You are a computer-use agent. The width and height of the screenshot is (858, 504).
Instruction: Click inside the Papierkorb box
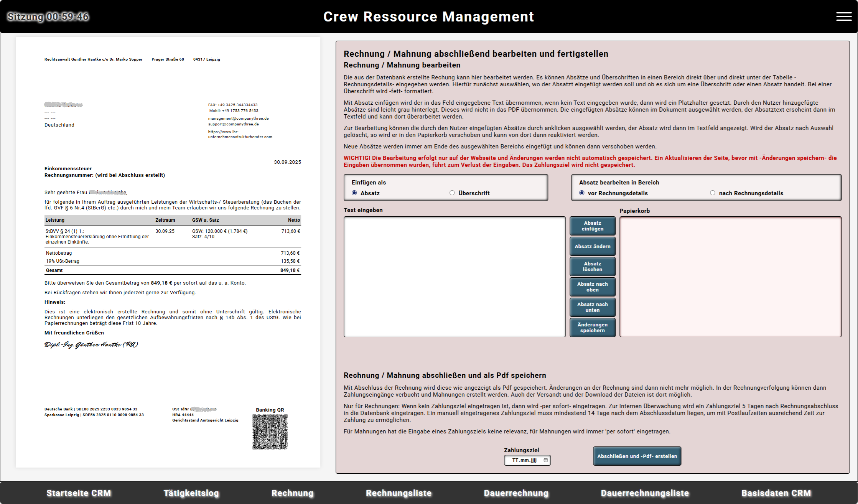(x=730, y=277)
